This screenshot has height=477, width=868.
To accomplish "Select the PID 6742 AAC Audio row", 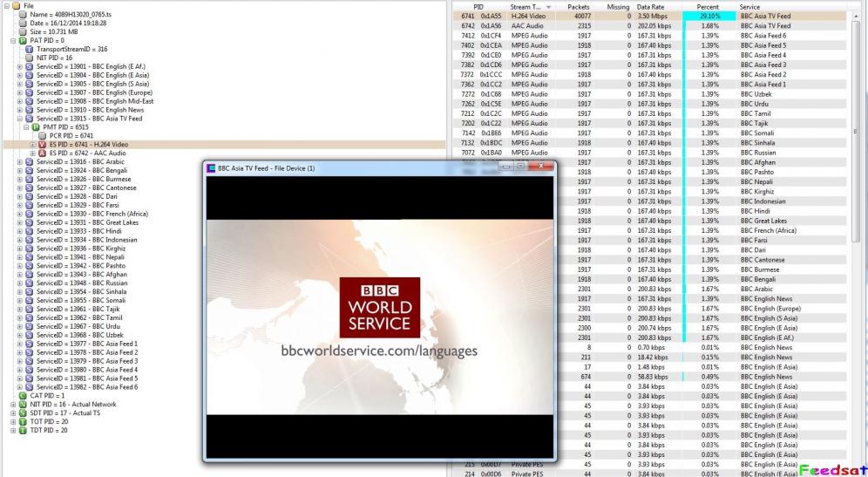I will pos(650,26).
